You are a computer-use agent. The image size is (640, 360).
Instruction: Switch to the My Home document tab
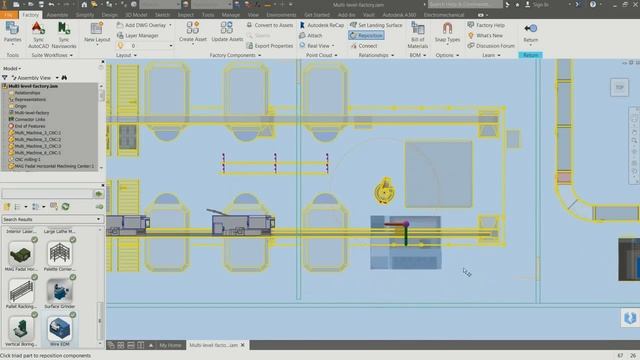[170, 345]
